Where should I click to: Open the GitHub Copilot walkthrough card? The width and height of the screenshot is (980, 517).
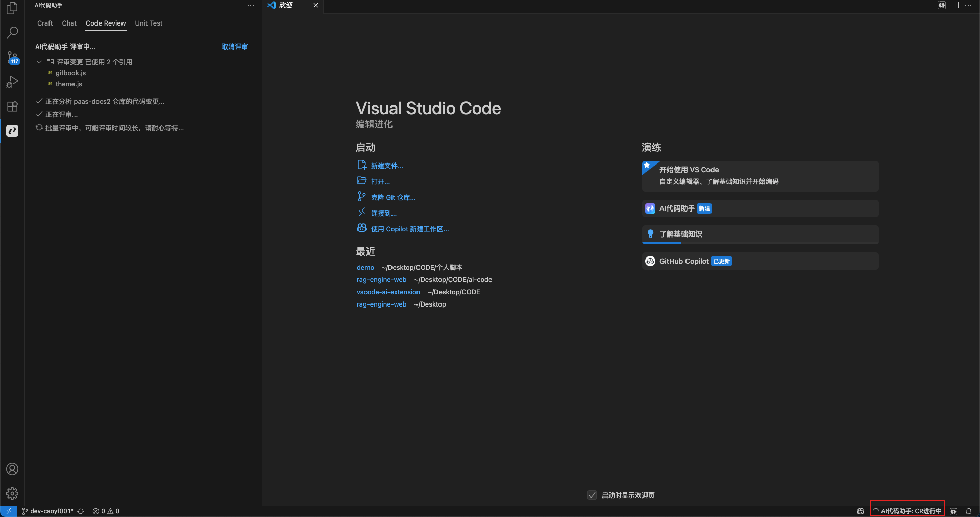760,261
